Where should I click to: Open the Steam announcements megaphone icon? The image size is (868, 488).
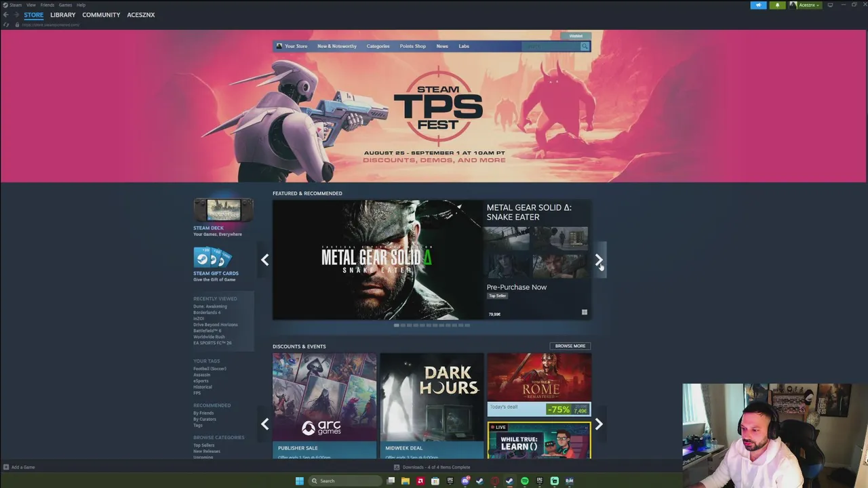(758, 5)
